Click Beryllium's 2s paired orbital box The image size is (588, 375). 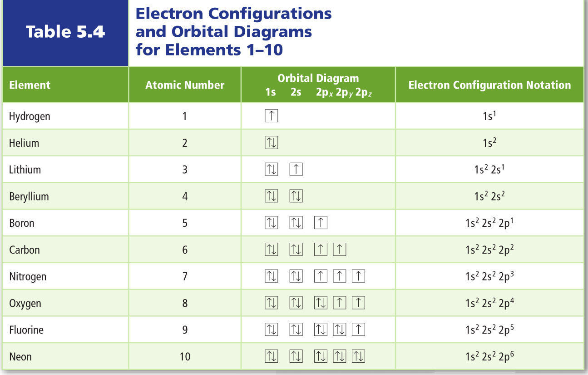296,197
